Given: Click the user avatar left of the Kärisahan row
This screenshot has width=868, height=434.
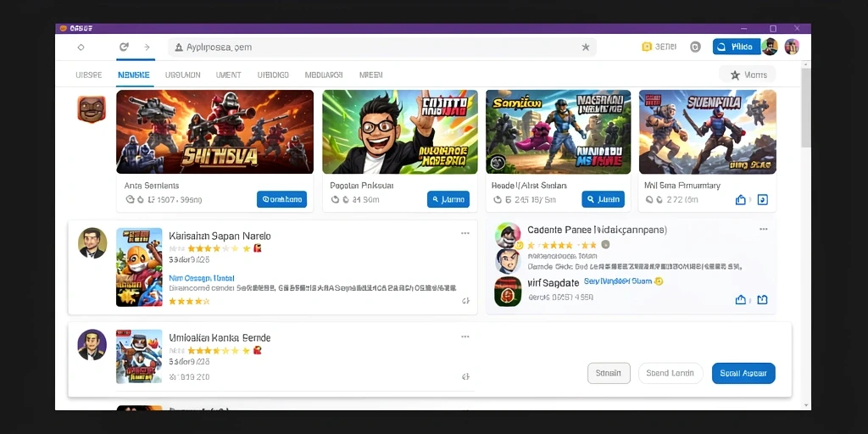Looking at the screenshot, I should click(92, 243).
